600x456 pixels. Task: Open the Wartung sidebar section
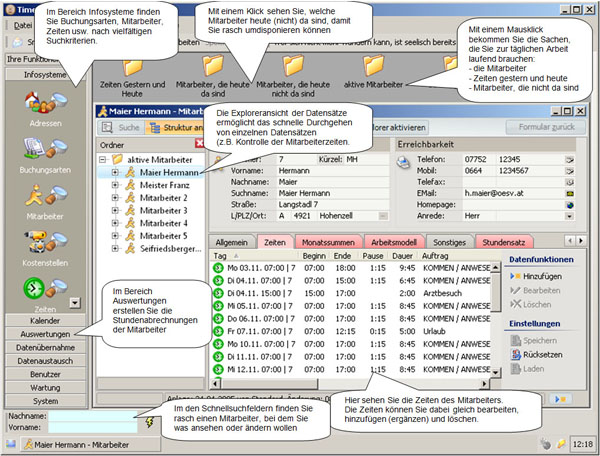tap(45, 388)
